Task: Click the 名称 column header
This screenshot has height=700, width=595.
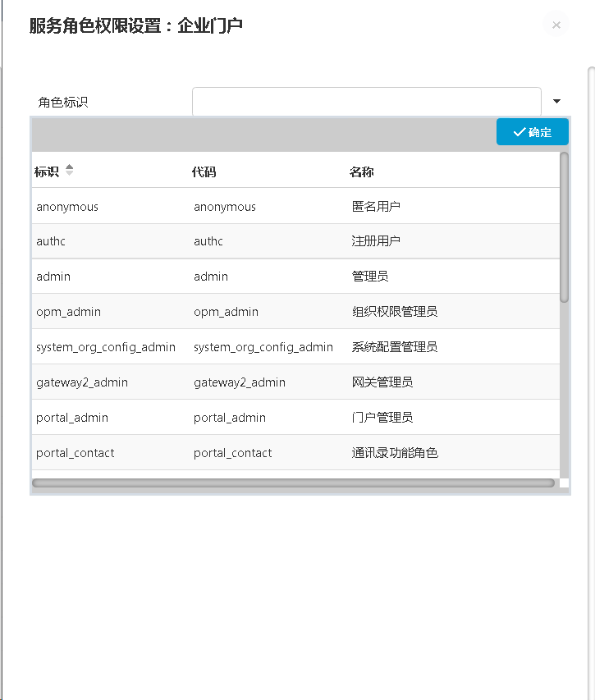Action: pyautogui.click(x=362, y=172)
